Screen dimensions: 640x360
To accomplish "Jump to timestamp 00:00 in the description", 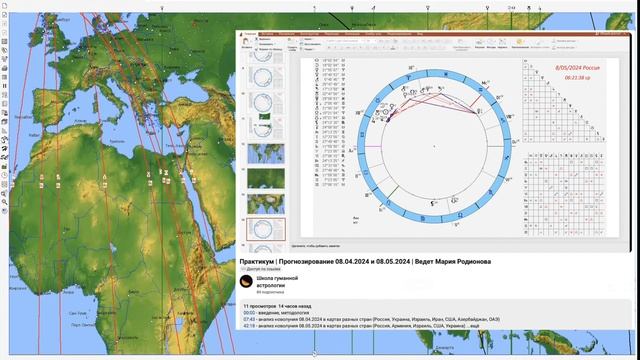I will coord(249,313).
